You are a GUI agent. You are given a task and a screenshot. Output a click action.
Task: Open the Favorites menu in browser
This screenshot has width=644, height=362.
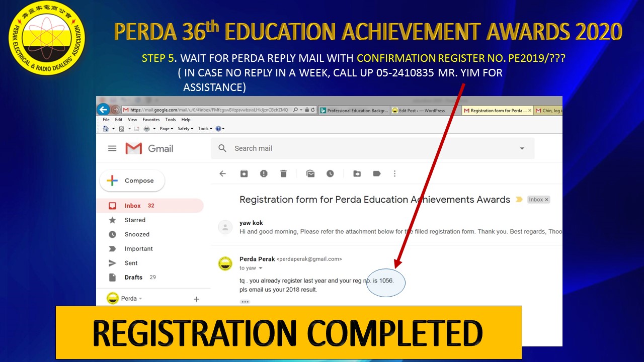(151, 120)
